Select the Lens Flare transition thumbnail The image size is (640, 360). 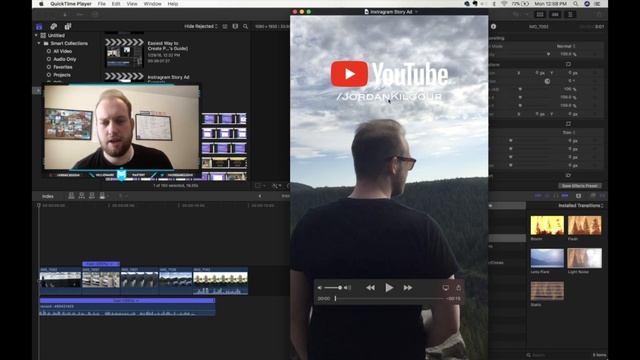point(547,258)
